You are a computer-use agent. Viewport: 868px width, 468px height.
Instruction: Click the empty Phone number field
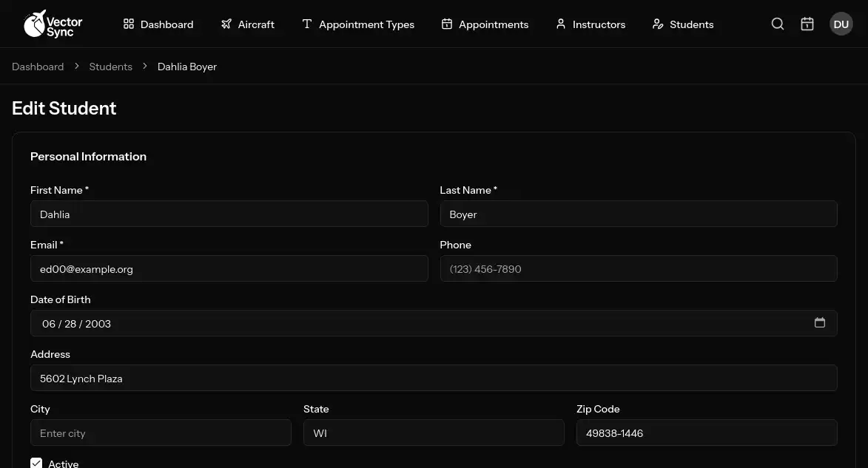(638, 269)
